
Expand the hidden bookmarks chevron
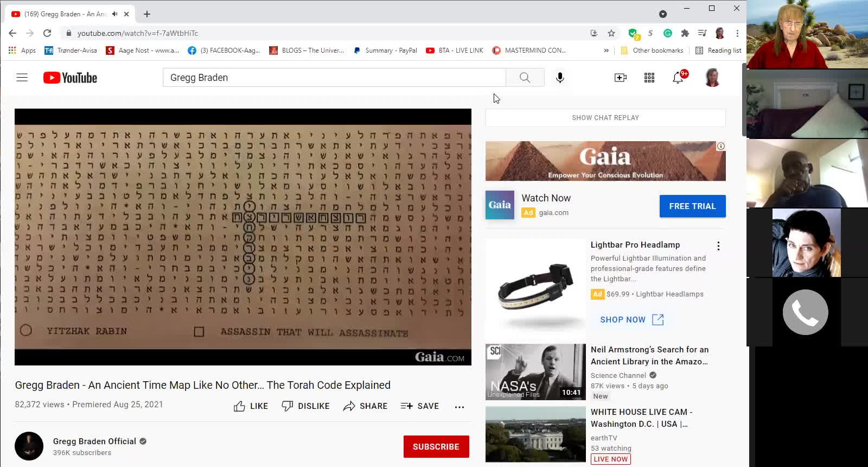pyautogui.click(x=606, y=51)
